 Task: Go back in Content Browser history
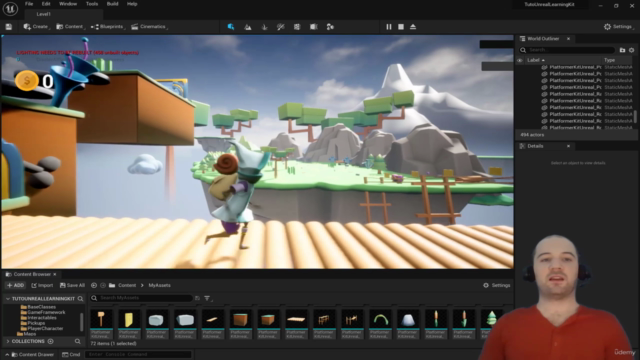(94, 285)
